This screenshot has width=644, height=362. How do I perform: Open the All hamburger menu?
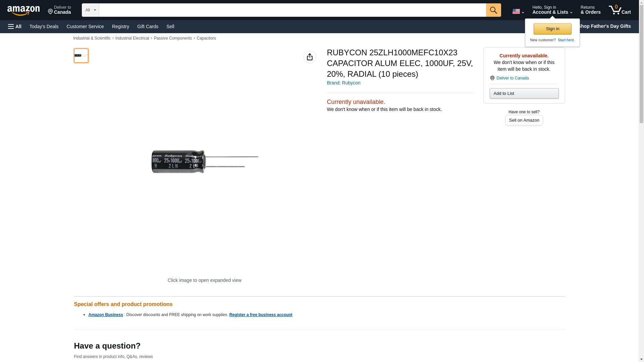pyautogui.click(x=15, y=26)
